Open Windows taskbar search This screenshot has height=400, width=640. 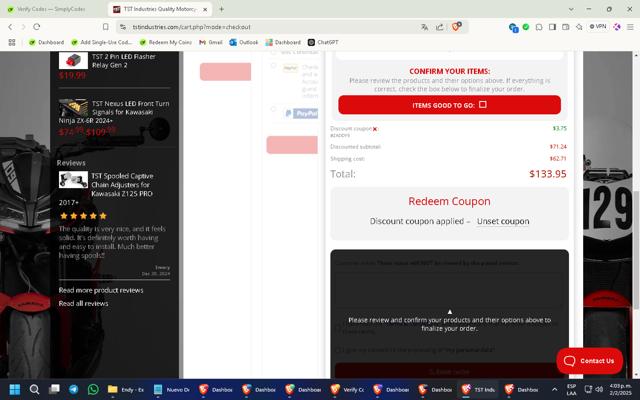coord(34,389)
